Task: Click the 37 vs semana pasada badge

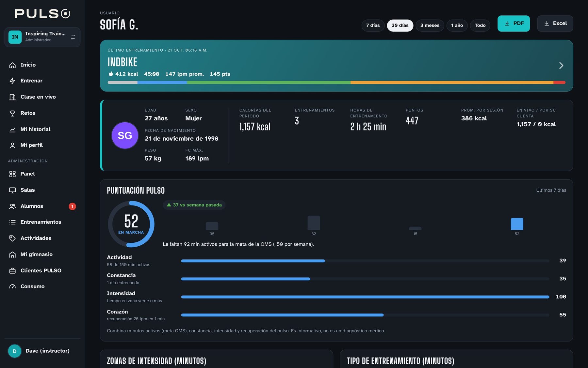Action: click(x=194, y=205)
